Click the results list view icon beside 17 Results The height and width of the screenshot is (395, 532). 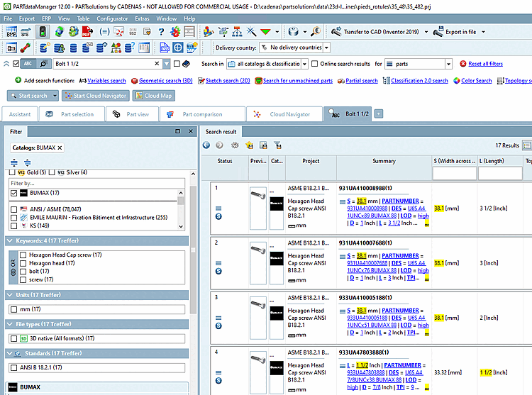tap(526, 145)
